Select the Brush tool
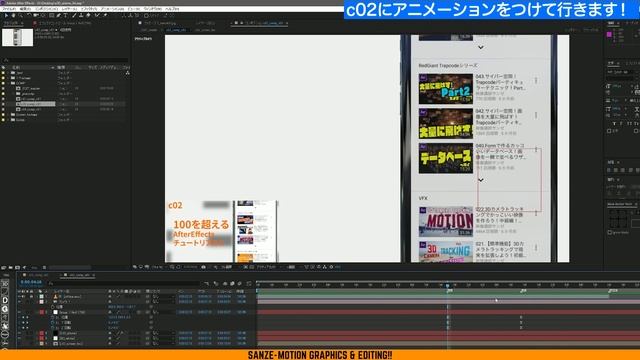 (74, 16)
